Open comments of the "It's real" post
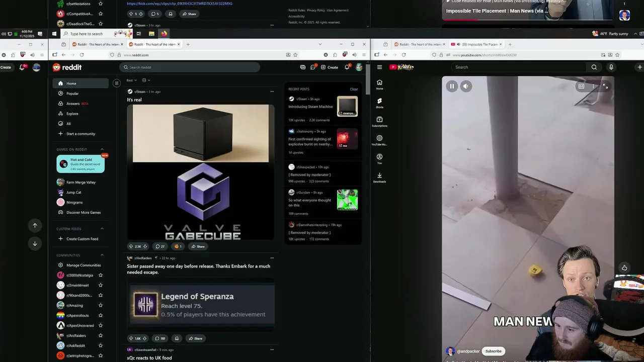 click(160, 246)
